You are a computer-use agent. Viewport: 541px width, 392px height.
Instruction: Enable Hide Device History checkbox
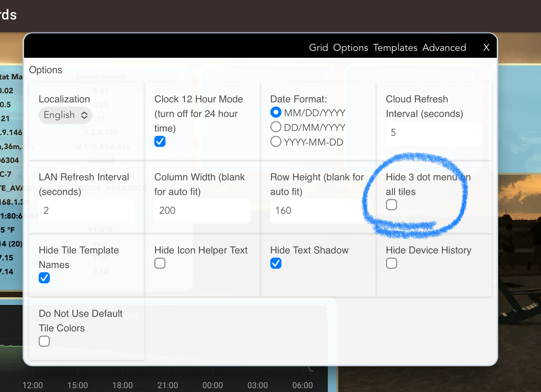(x=392, y=263)
